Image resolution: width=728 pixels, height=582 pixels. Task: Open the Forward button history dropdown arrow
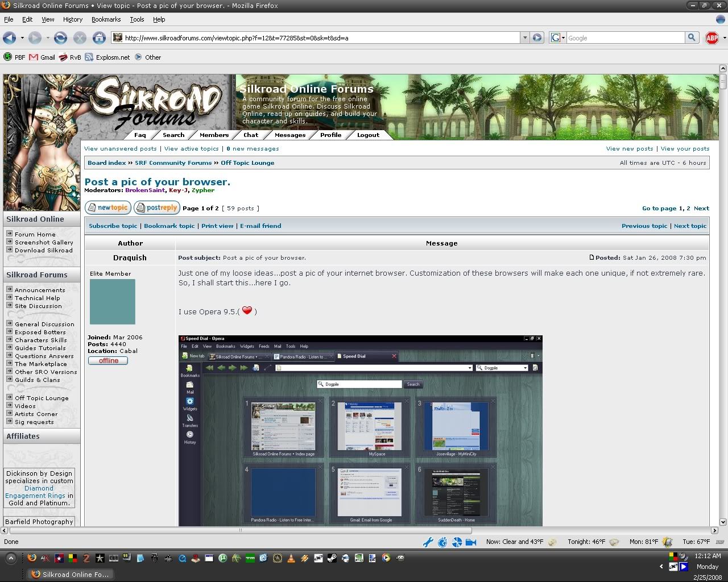click(48, 38)
